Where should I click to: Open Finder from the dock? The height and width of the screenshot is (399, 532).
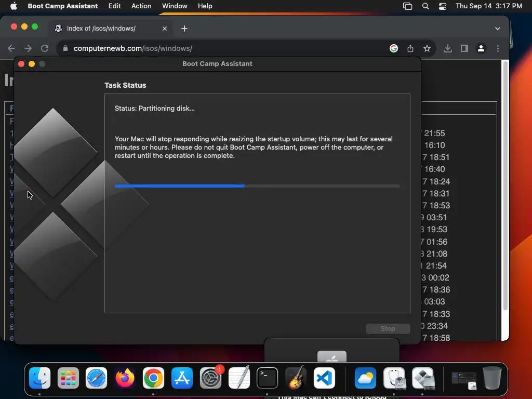(x=39, y=378)
